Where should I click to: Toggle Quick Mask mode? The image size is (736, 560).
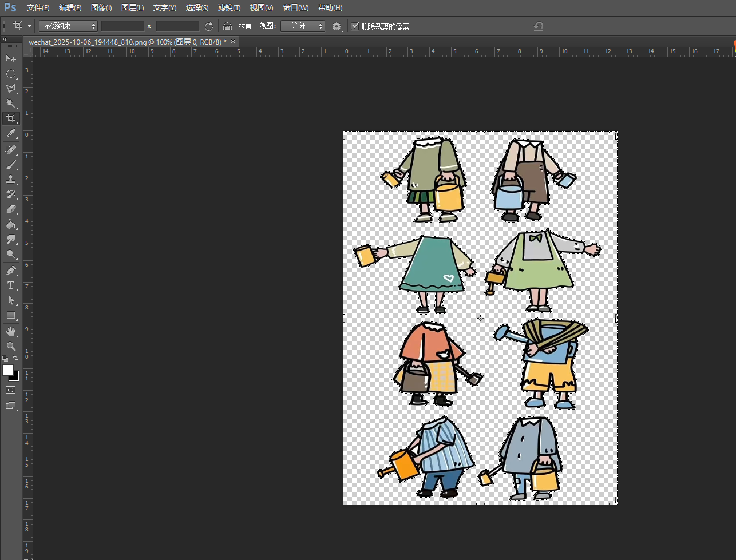tap(11, 390)
